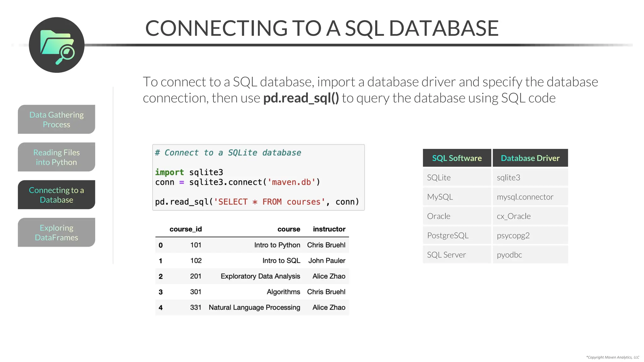Image resolution: width=644 pixels, height=362 pixels.
Task: Click the MySQL software cell
Action: click(x=457, y=197)
